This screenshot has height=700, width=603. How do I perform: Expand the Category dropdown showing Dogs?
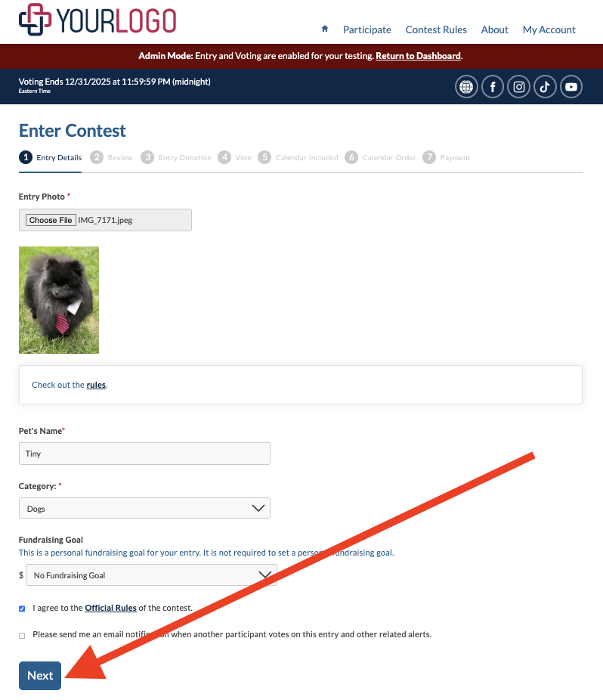[x=144, y=508]
